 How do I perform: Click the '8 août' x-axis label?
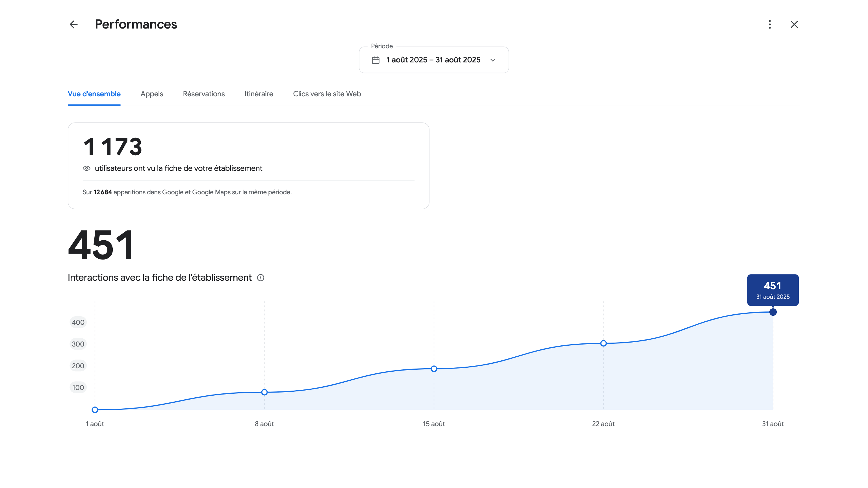click(x=264, y=424)
